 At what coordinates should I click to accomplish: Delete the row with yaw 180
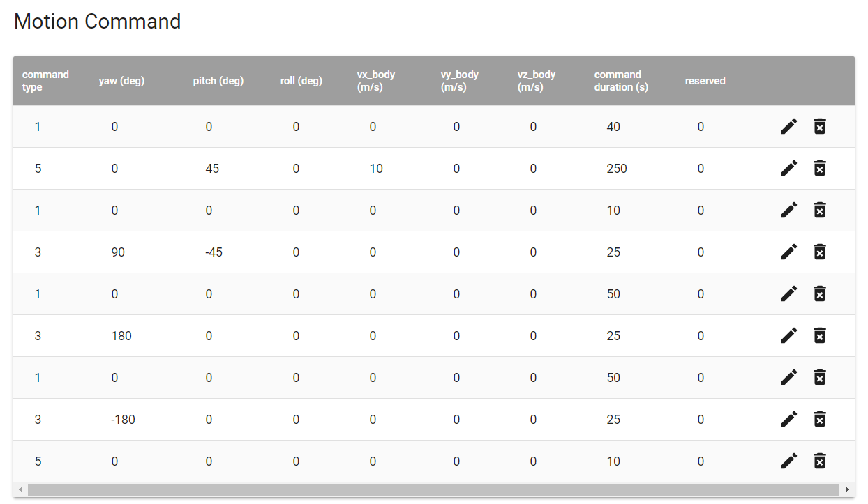coord(820,335)
